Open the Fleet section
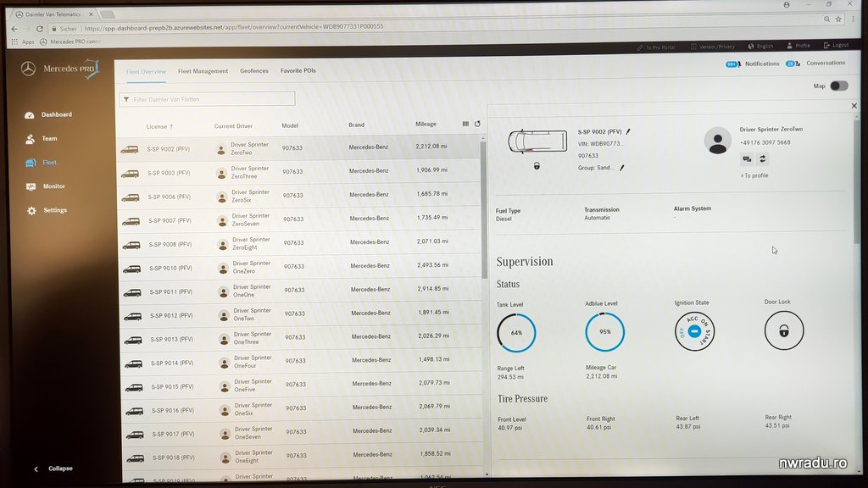 point(42,163)
